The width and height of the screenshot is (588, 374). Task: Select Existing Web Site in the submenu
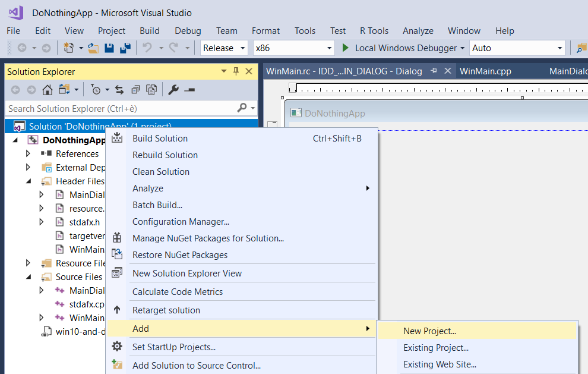(477, 364)
